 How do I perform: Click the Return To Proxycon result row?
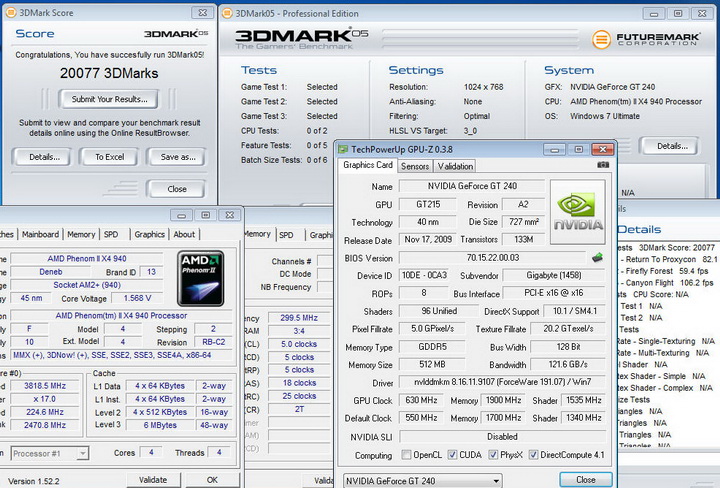[670, 259]
